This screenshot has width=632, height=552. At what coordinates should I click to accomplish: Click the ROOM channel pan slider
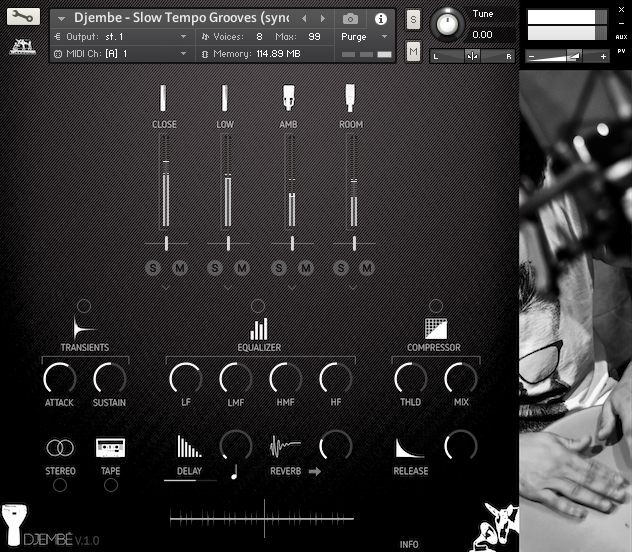(354, 243)
